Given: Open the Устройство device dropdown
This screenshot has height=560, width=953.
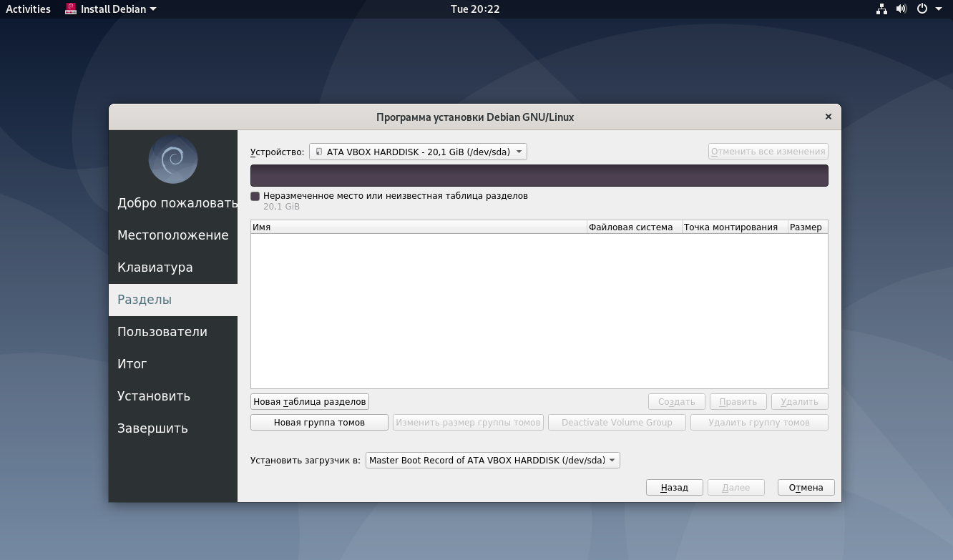Looking at the screenshot, I should (x=418, y=152).
